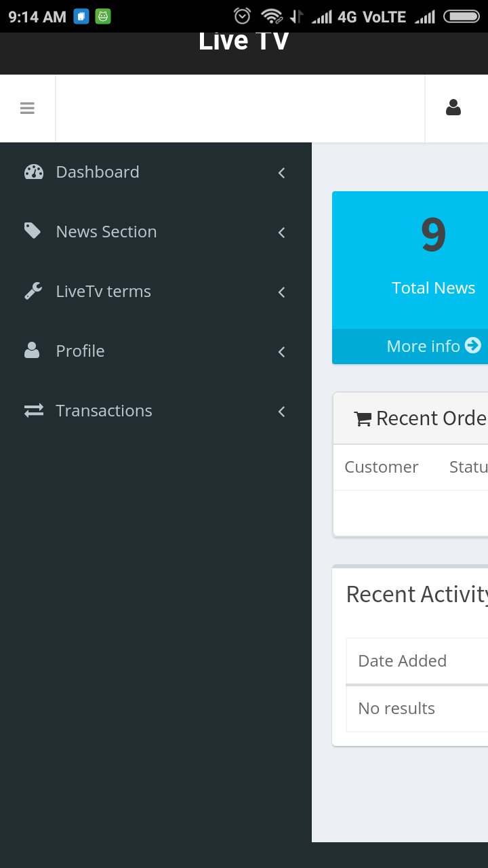Expand the Dashboard chevron
This screenshot has height=868, width=488.
pos(281,173)
